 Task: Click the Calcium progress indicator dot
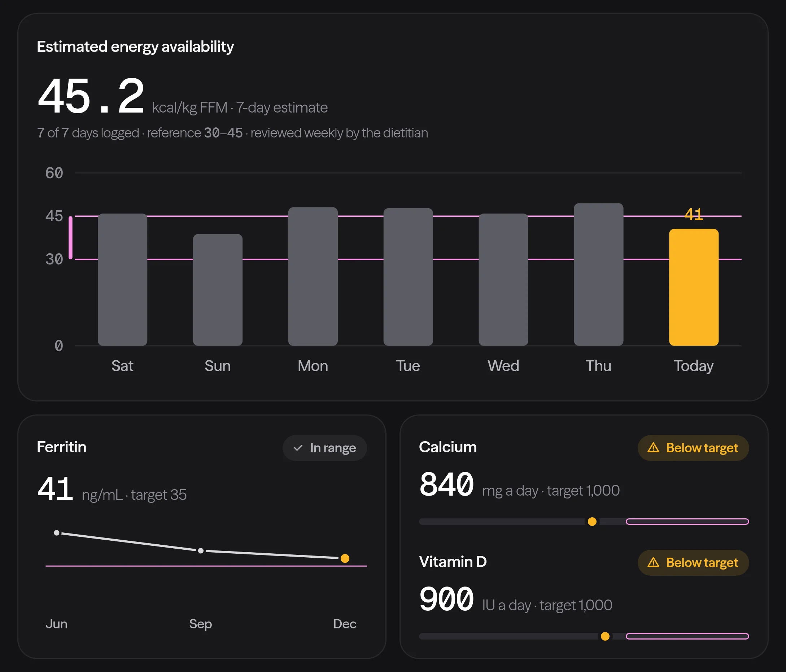[592, 522]
